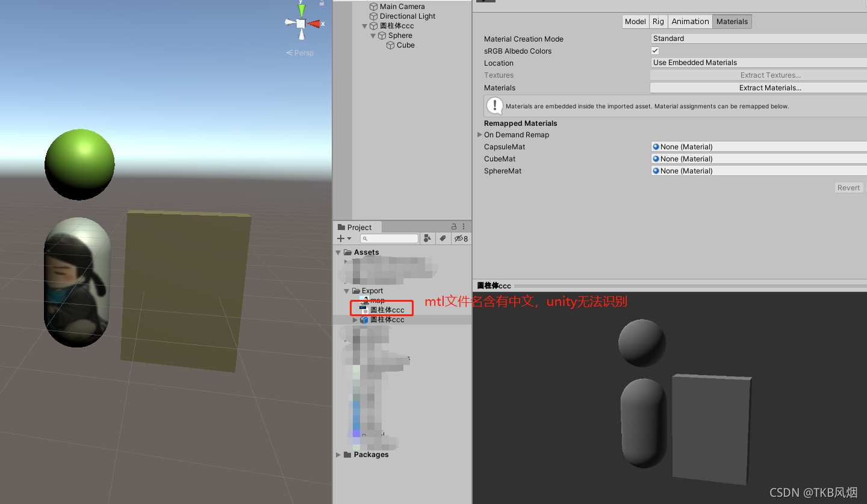Click the center cube of the scene orientation gizmo
The image size is (867, 504).
301,23
